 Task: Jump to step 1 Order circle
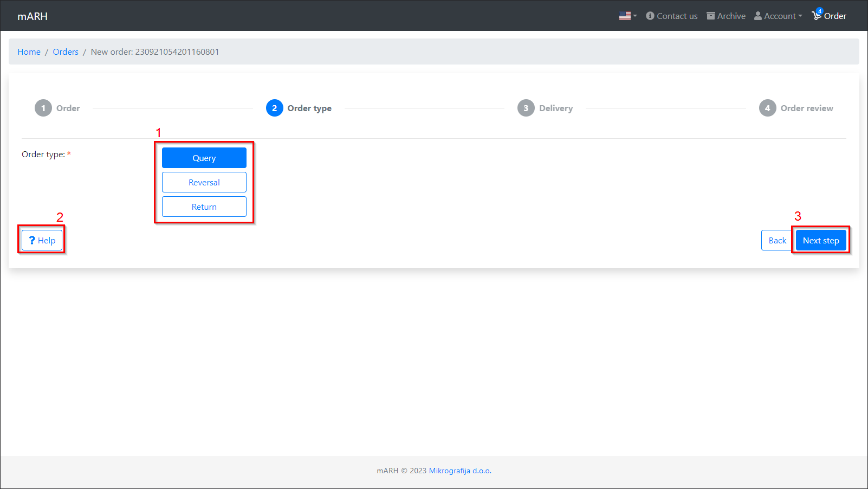point(43,108)
